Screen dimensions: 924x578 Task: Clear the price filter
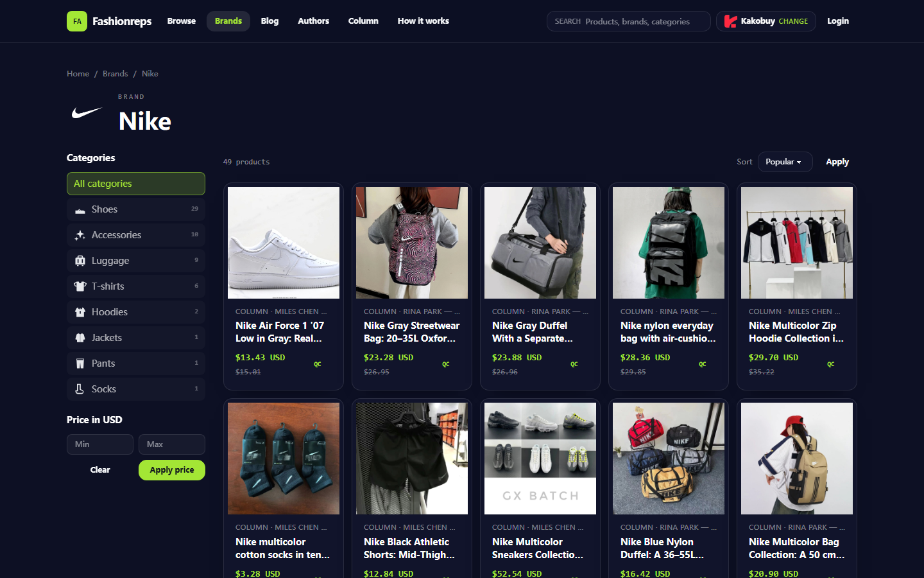pyautogui.click(x=100, y=470)
